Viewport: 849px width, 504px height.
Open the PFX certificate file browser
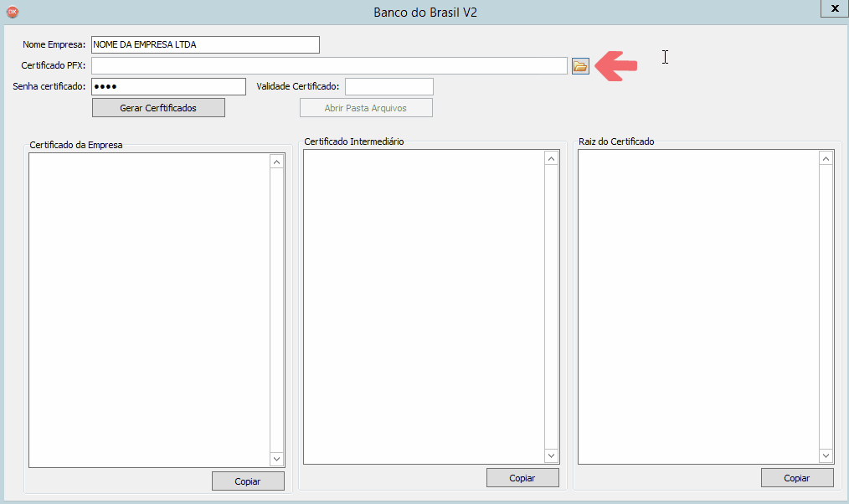580,66
